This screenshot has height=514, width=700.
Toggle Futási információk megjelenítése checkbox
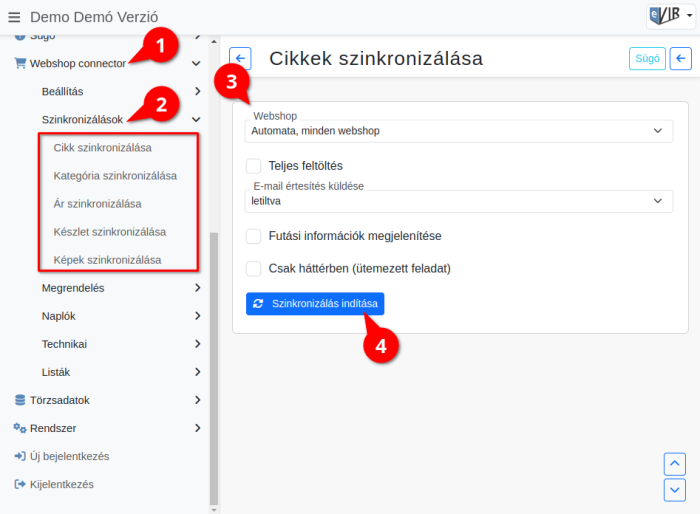point(254,236)
